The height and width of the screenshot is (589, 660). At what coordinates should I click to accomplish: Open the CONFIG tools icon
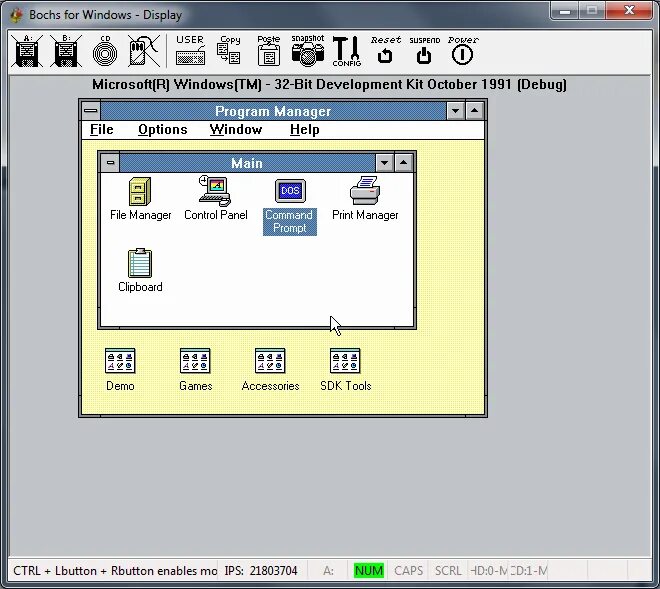347,51
